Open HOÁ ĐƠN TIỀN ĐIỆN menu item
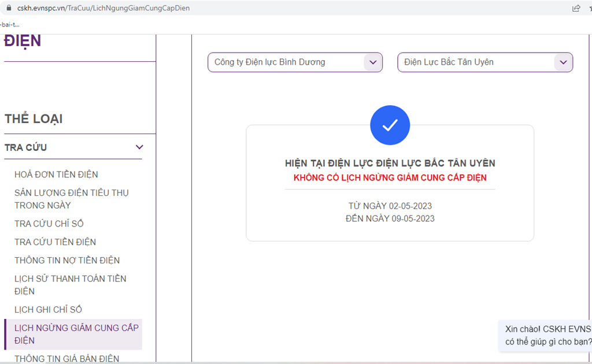Screen dimensions: 592x364 click(x=56, y=174)
